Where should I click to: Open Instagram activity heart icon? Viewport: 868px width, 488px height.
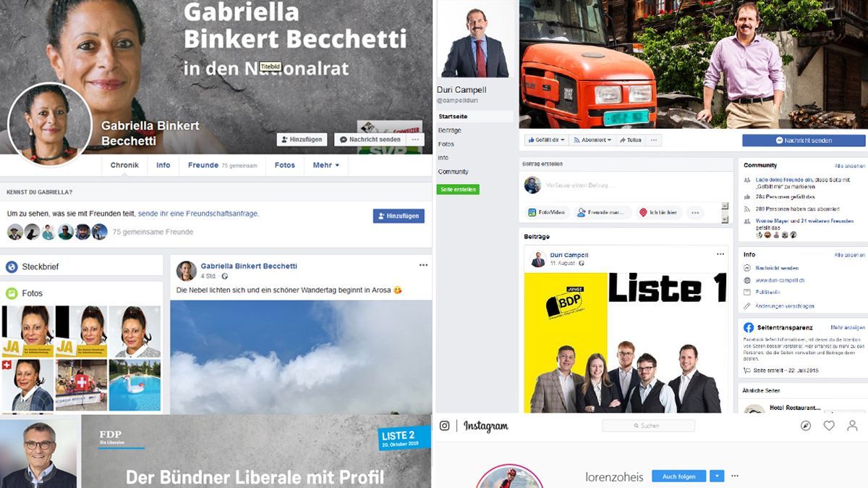829,426
